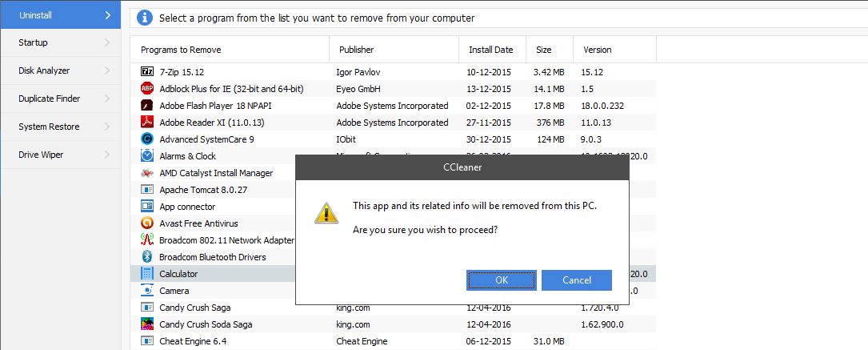Screen dimensions: 868x350
Task: Select the Adblock Plus ABP icon
Action: pyautogui.click(x=146, y=89)
